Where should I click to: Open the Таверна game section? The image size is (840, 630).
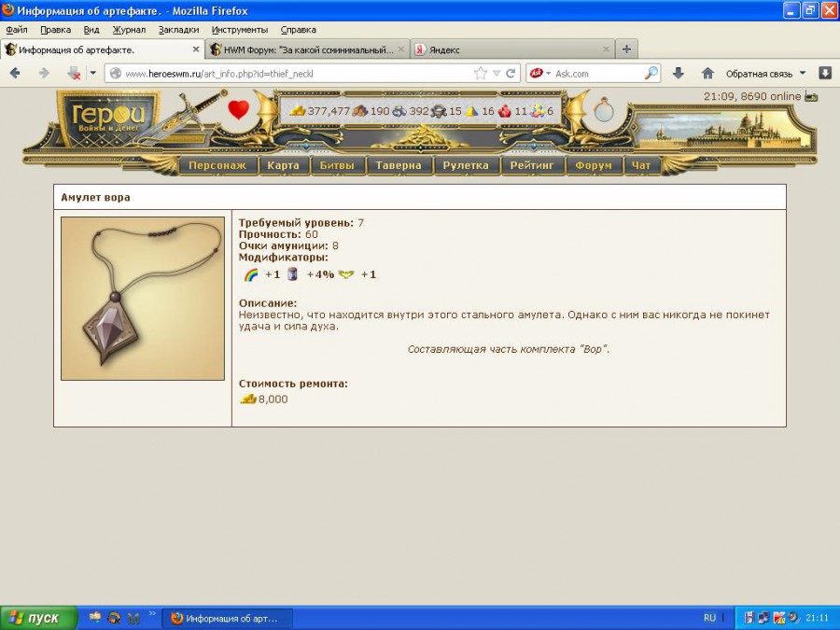point(399,165)
